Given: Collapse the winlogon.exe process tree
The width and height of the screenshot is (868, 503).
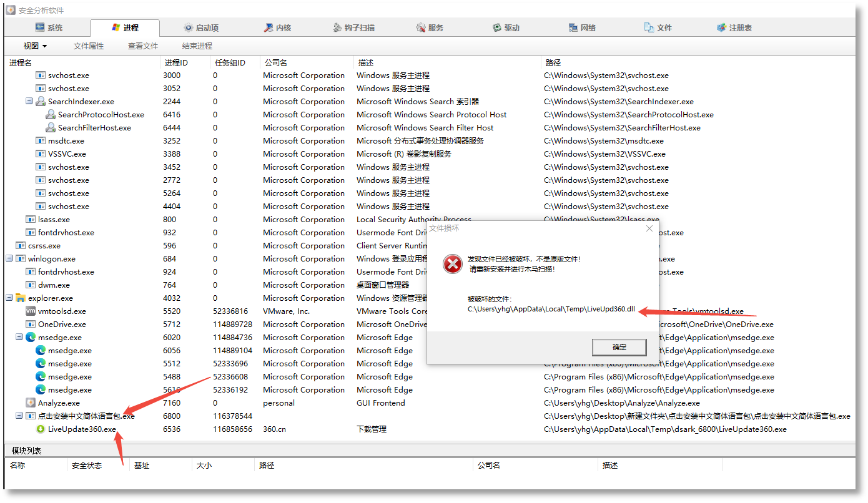Looking at the screenshot, I should click(x=9, y=258).
